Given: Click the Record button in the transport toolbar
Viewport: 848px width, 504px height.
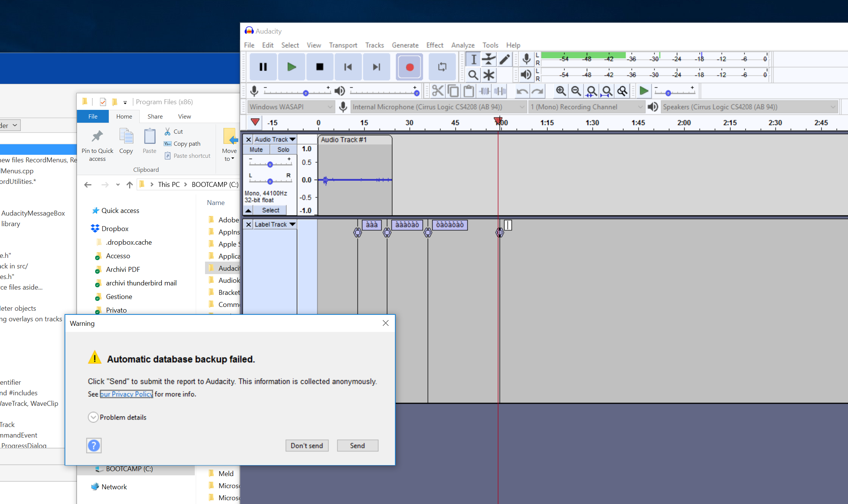Looking at the screenshot, I should point(409,67).
